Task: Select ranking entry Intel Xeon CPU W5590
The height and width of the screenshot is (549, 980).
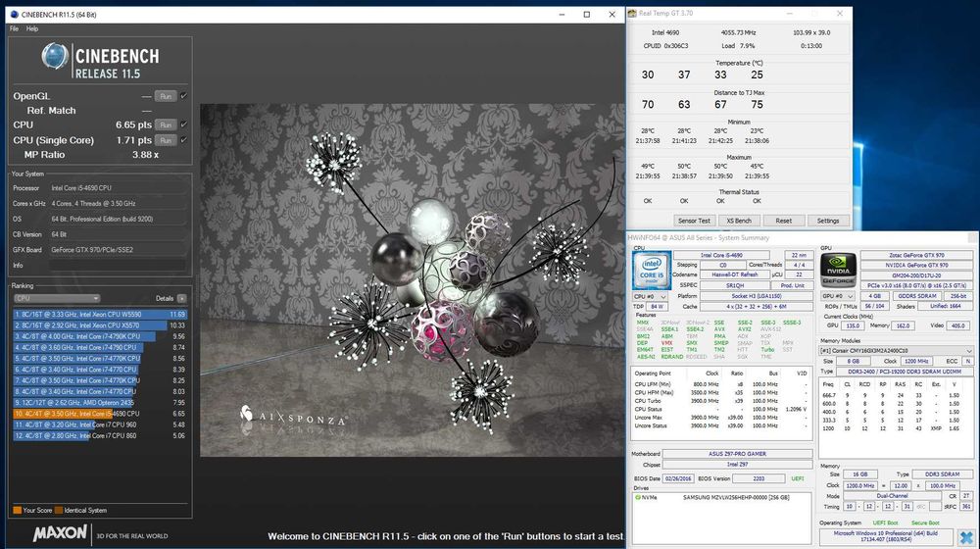Action: 100,315
